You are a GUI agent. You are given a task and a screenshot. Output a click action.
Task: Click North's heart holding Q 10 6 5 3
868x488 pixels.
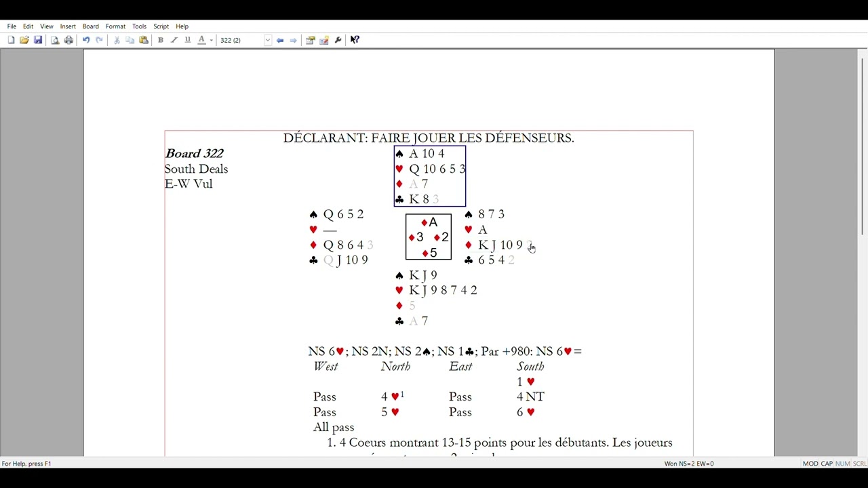pyautogui.click(x=430, y=169)
